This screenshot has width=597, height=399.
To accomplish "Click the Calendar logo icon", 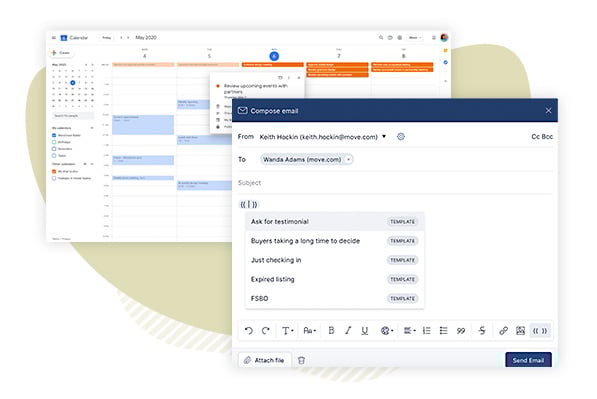I will [x=64, y=38].
